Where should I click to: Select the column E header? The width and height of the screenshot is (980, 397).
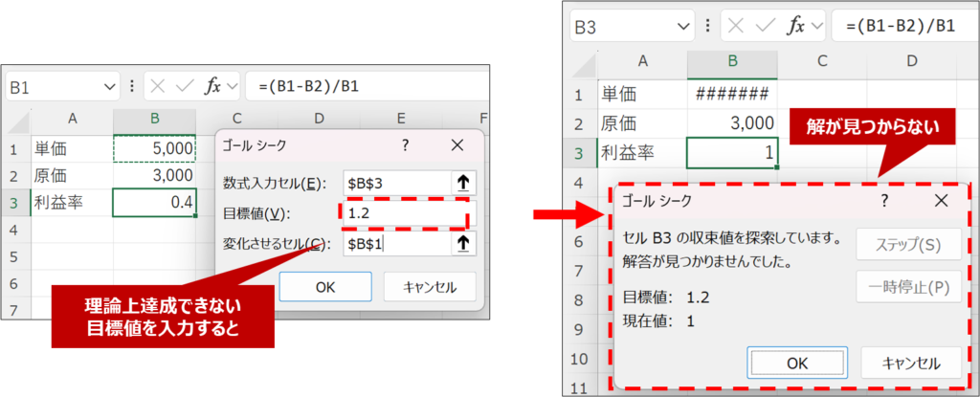pyautogui.click(x=400, y=119)
